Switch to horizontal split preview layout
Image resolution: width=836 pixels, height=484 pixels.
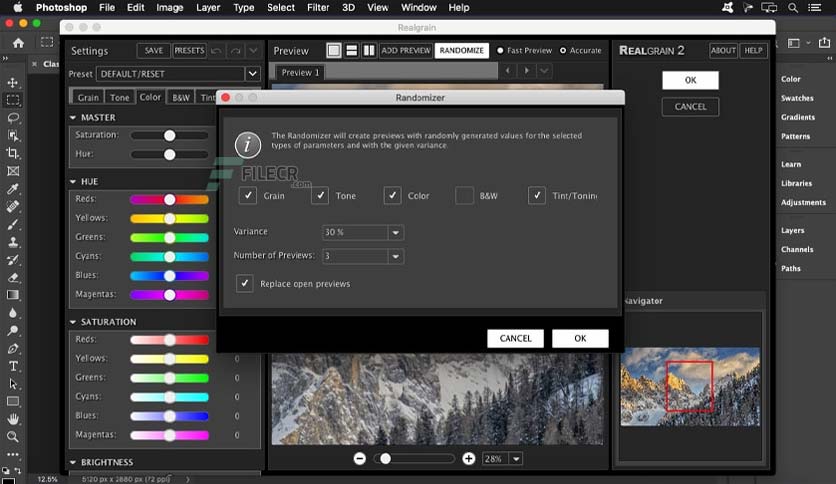(351, 50)
